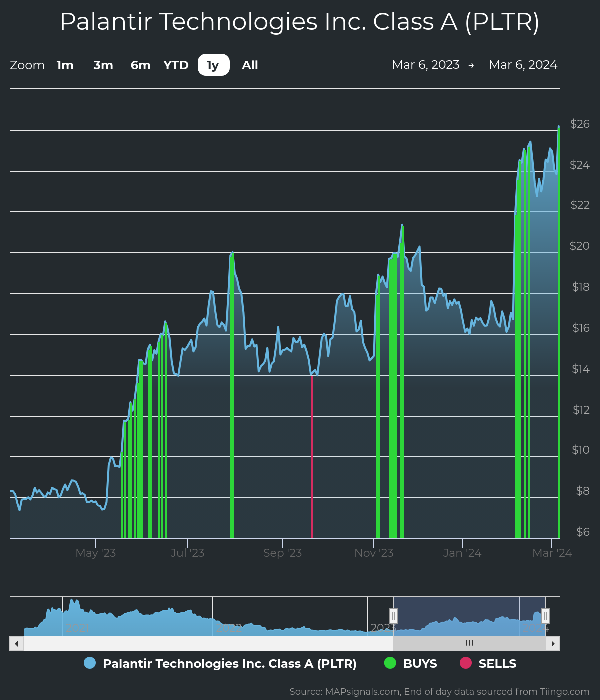Toggle the SELLS series legend item

(488, 663)
